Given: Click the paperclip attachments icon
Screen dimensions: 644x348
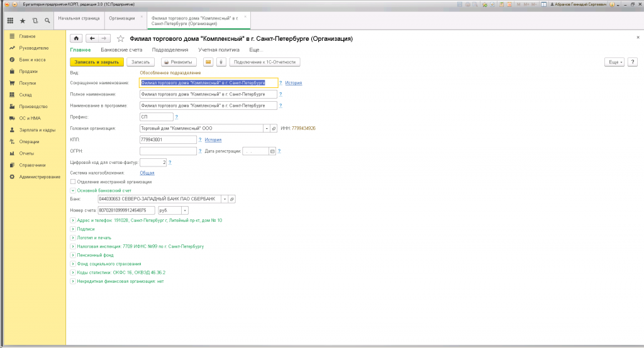Looking at the screenshot, I should coord(221,62).
